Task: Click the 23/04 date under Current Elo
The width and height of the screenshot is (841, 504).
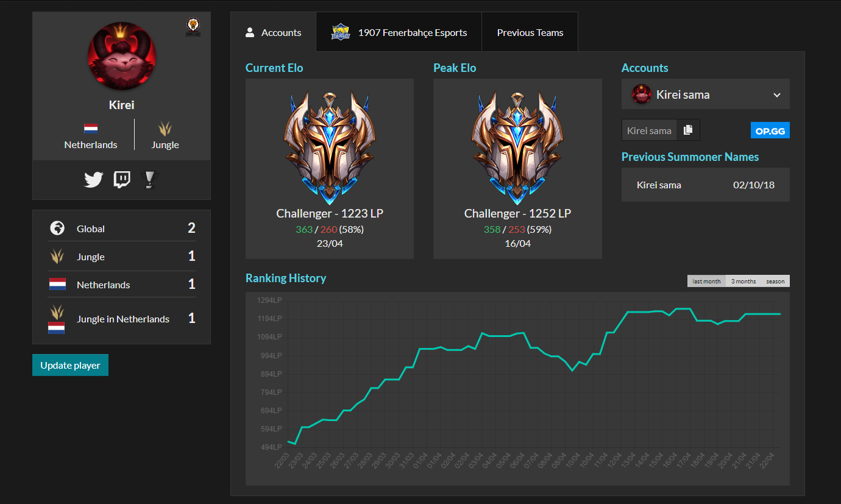Action: 330,243
